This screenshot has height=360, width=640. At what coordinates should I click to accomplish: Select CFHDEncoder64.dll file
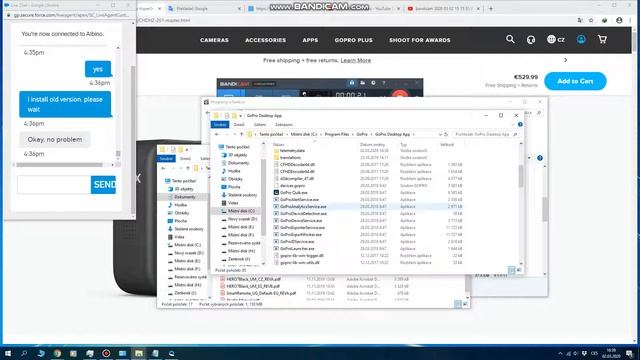297,171
